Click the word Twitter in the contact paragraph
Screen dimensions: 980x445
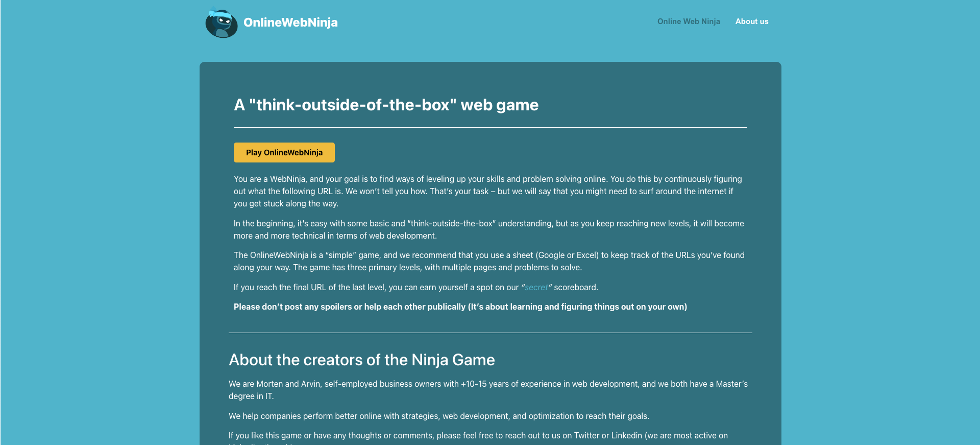point(586,436)
